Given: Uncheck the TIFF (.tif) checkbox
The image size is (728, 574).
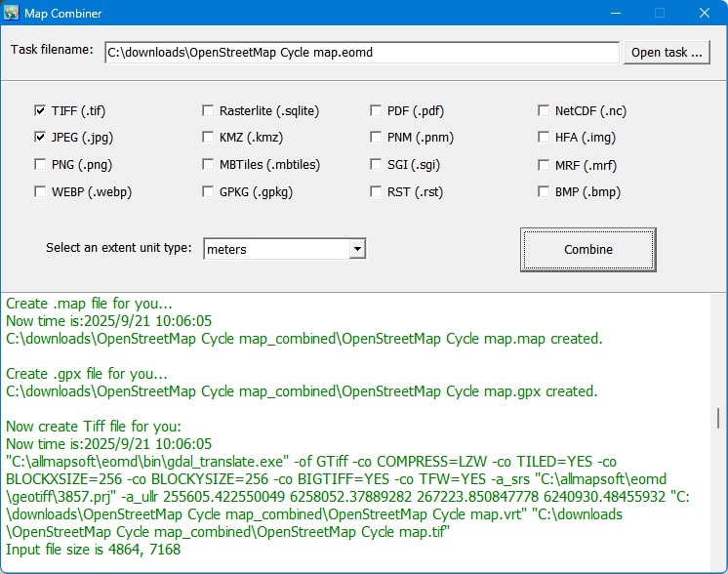Looking at the screenshot, I should pyautogui.click(x=40, y=110).
